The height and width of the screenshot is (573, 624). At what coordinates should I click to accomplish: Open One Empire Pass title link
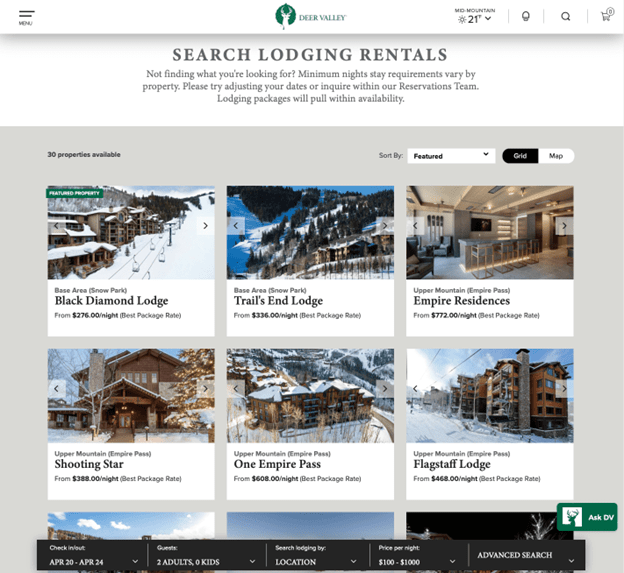pyautogui.click(x=277, y=464)
